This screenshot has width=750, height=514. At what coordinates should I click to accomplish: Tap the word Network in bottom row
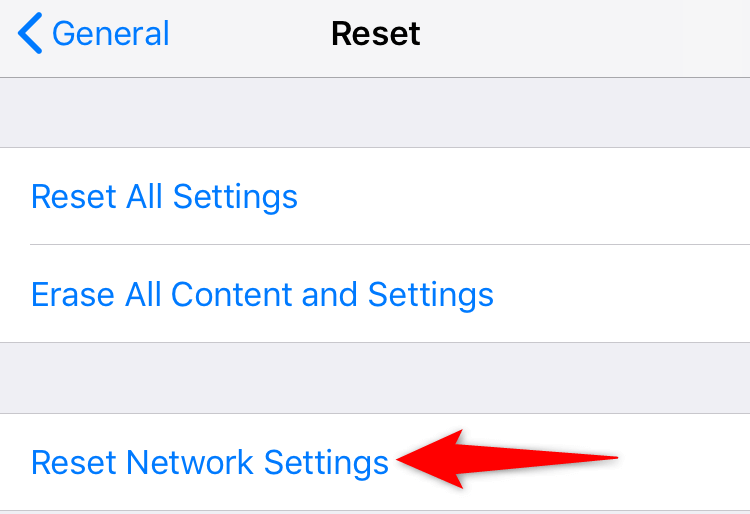tap(190, 462)
